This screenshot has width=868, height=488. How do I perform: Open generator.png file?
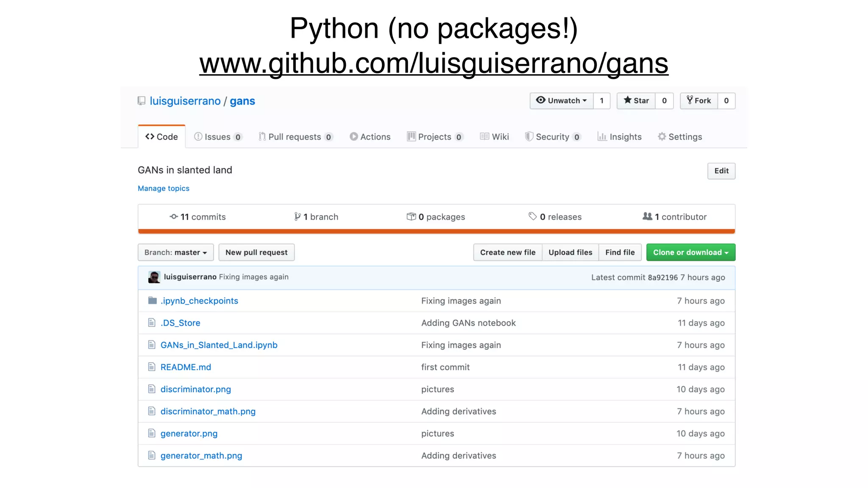pyautogui.click(x=189, y=434)
